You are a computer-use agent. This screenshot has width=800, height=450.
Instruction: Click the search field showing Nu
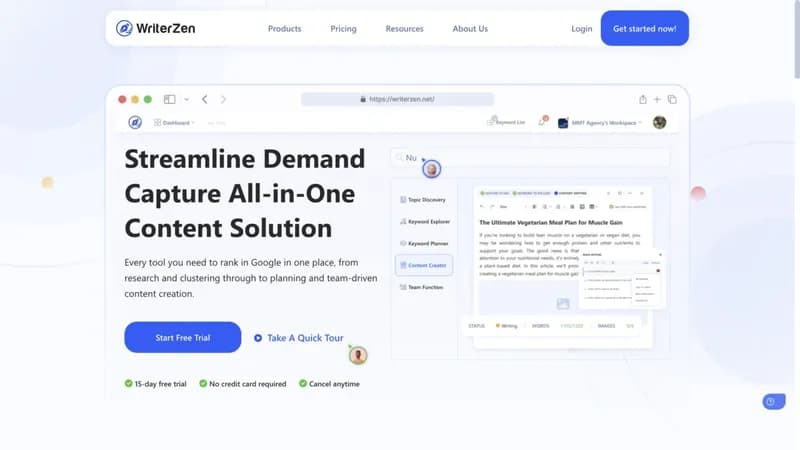pyautogui.click(x=530, y=158)
